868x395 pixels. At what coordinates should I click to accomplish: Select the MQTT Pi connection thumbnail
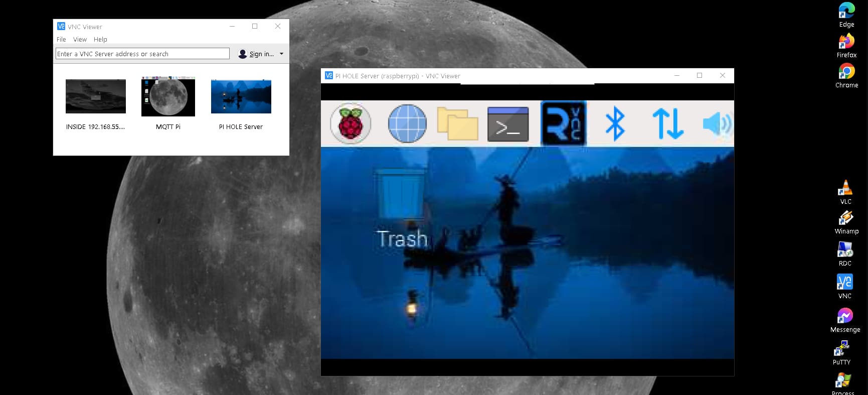[168, 96]
